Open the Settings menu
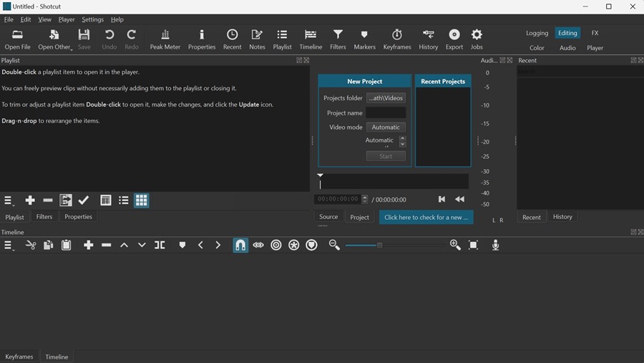Screen dimensions: 644x363 92,19
